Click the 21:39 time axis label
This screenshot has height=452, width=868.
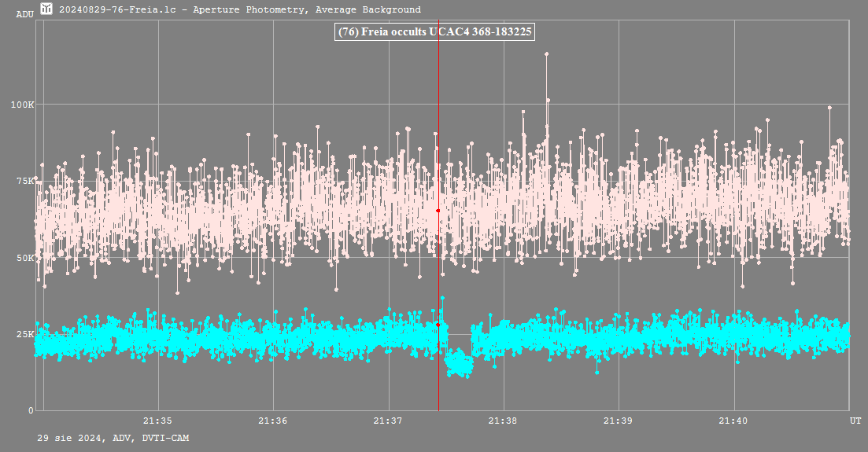pyautogui.click(x=618, y=421)
